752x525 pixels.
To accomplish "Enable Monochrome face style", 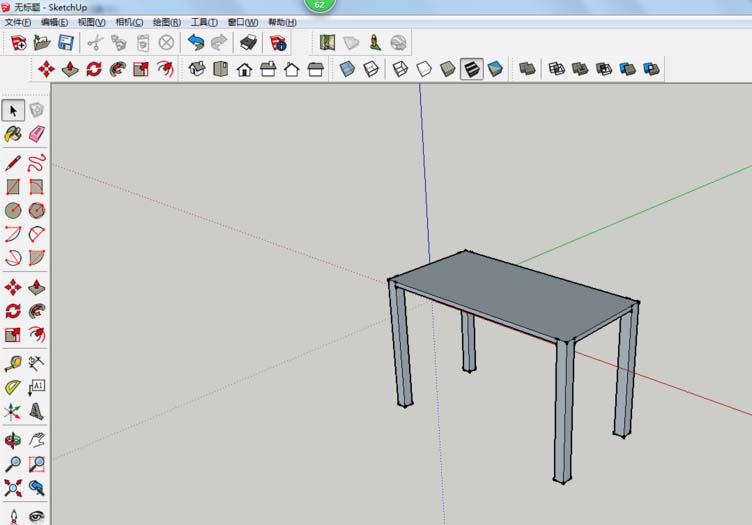I will 495,69.
